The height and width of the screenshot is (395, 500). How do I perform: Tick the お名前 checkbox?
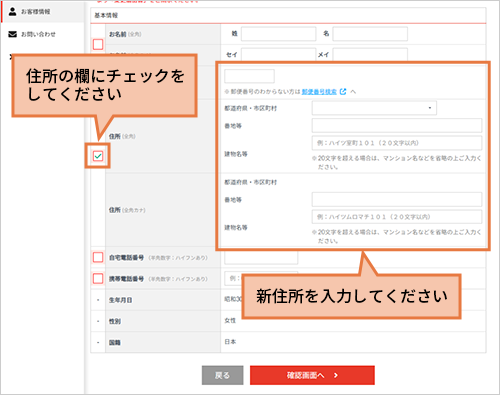pyautogui.click(x=98, y=44)
